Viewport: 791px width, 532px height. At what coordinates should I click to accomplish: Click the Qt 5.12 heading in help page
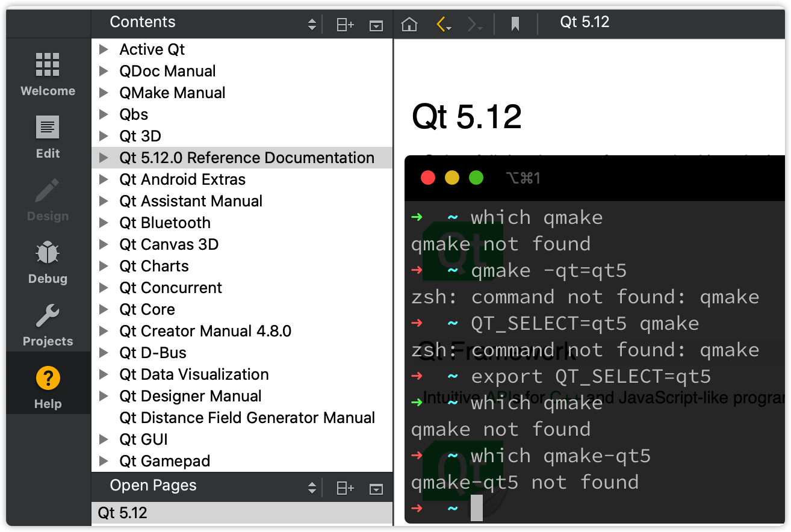[467, 117]
